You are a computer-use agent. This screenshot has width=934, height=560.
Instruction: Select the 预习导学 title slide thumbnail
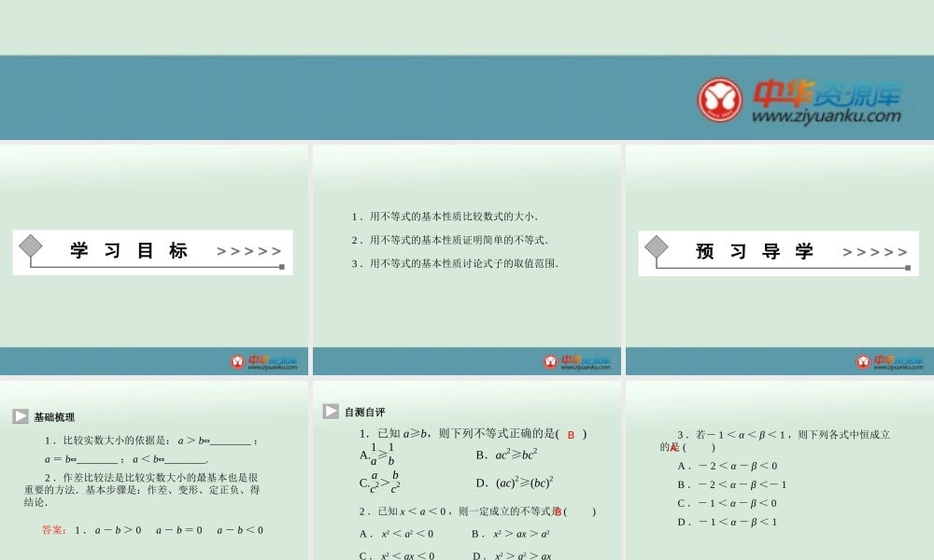780,259
